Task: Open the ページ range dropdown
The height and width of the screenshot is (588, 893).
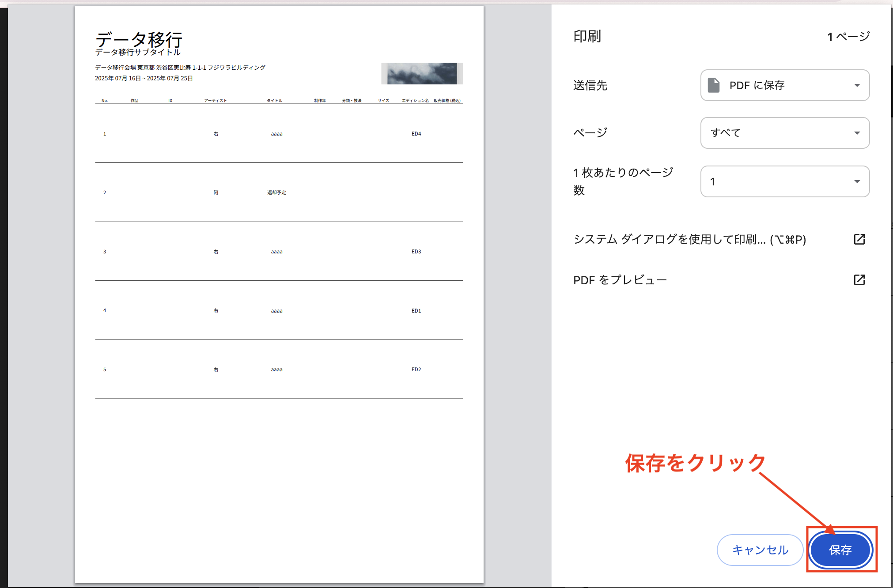Action: (x=784, y=133)
